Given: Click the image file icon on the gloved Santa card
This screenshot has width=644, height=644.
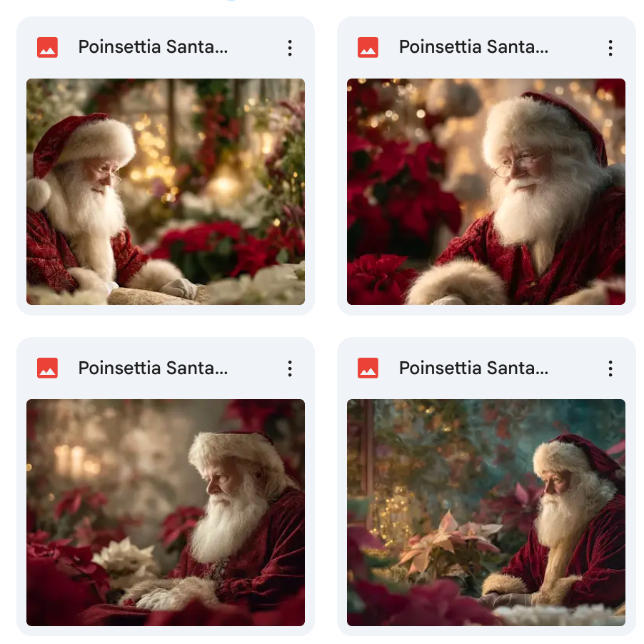Looking at the screenshot, I should (47, 48).
